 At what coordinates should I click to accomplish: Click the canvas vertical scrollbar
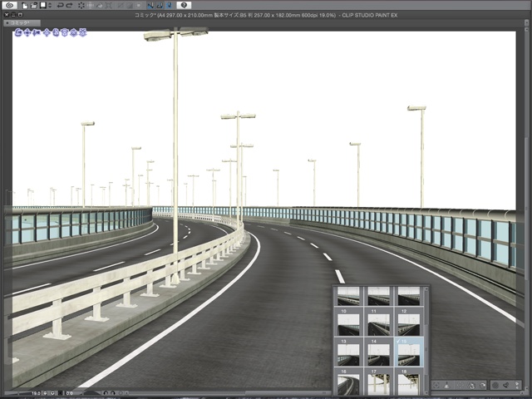(526, 210)
